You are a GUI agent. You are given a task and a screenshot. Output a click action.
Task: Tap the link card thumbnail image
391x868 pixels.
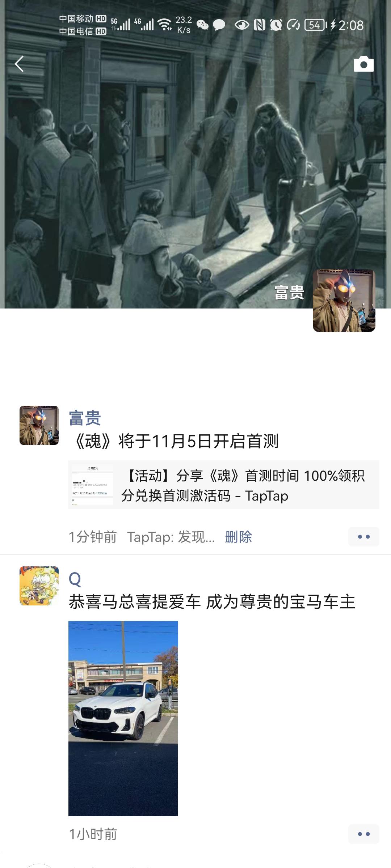pos(92,485)
